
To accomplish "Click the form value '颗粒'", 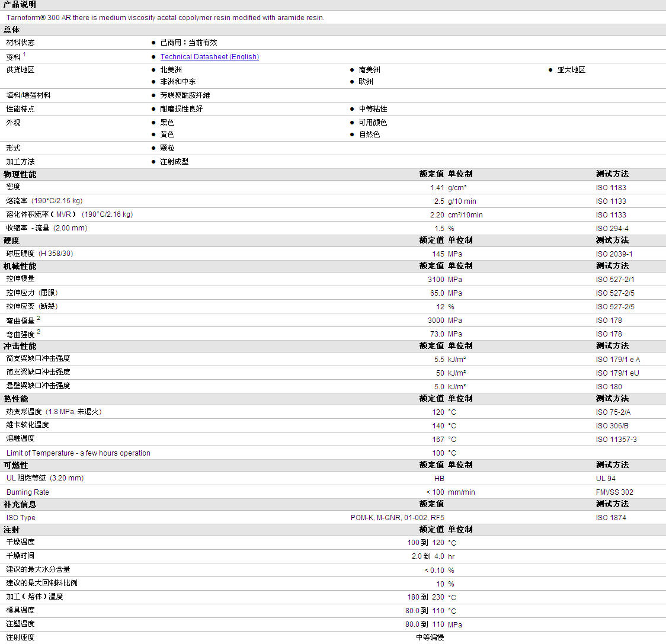I will (167, 148).
